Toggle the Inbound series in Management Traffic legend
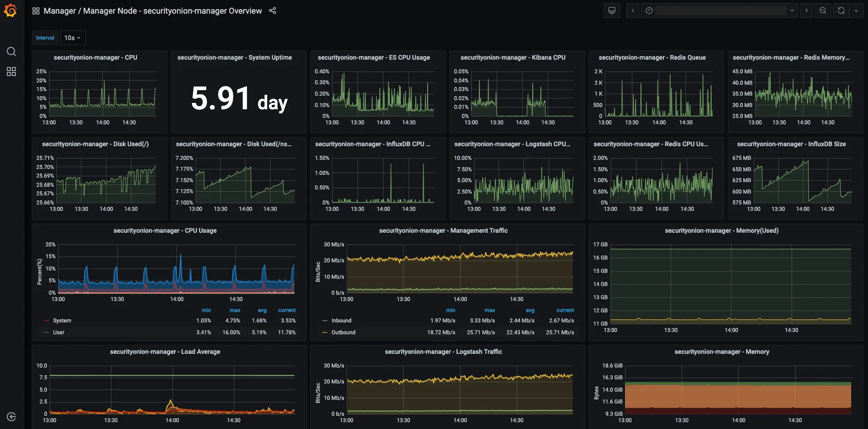Screen dimensions: 868x429 [341, 321]
